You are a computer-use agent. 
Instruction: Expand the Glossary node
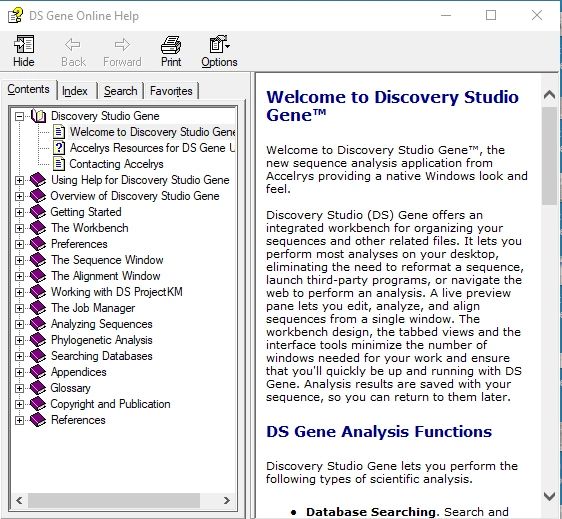[19, 388]
